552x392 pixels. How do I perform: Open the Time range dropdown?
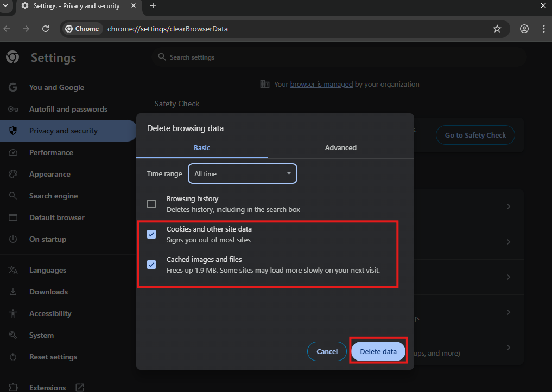coord(243,174)
